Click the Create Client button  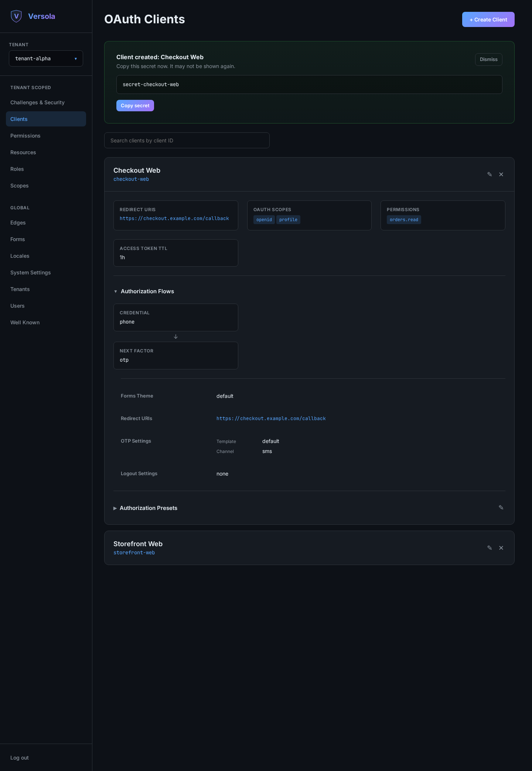click(488, 20)
